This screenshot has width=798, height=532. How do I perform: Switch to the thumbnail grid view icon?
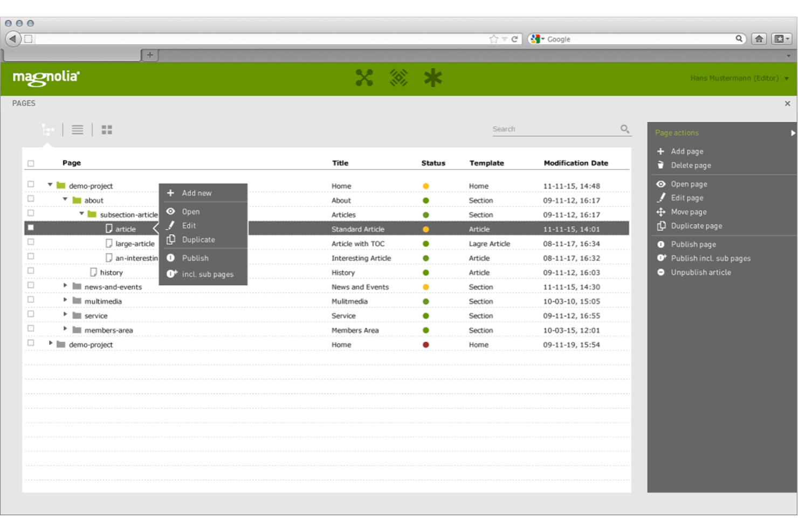[107, 130]
